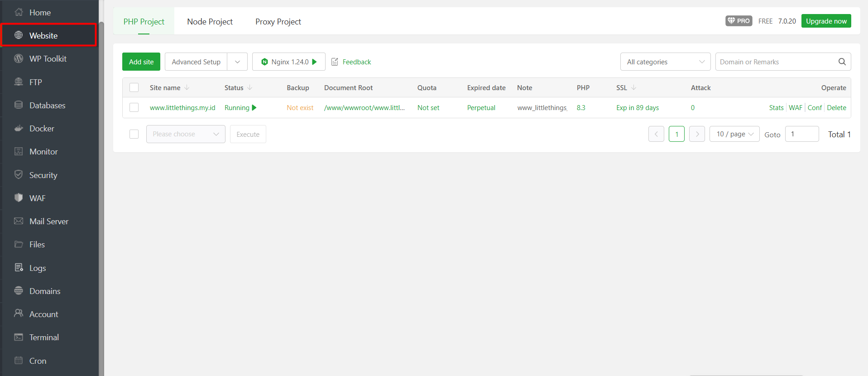Click the Mail Server envelope icon
868x376 pixels.
coord(19,221)
